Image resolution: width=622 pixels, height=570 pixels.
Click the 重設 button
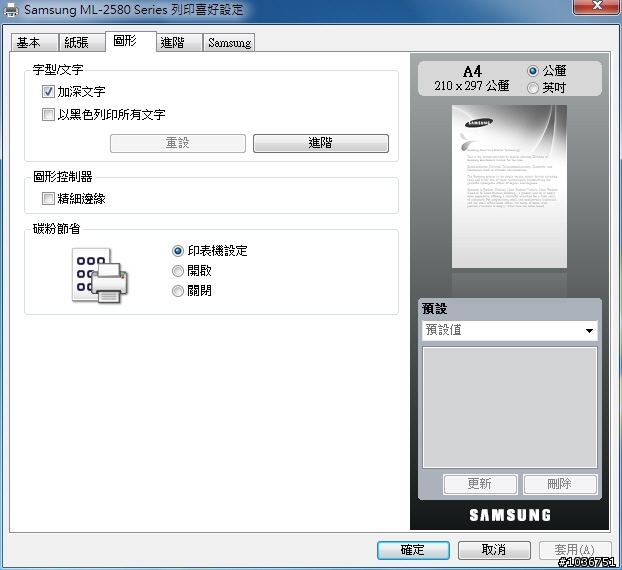pos(178,143)
